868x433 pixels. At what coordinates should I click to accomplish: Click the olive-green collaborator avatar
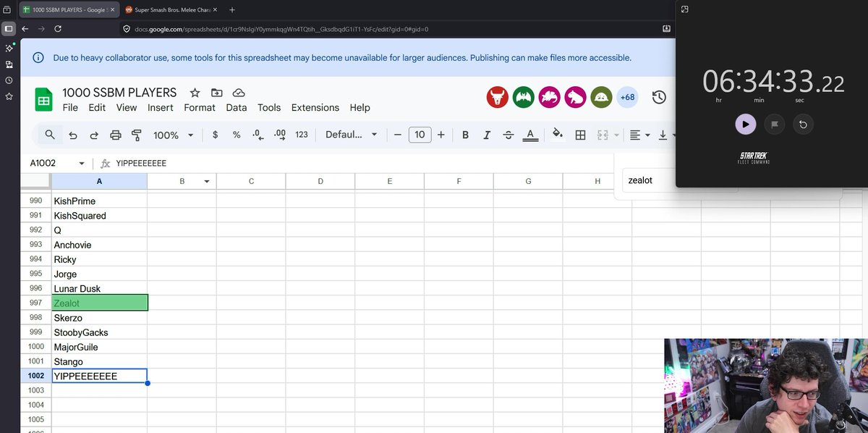coord(601,97)
